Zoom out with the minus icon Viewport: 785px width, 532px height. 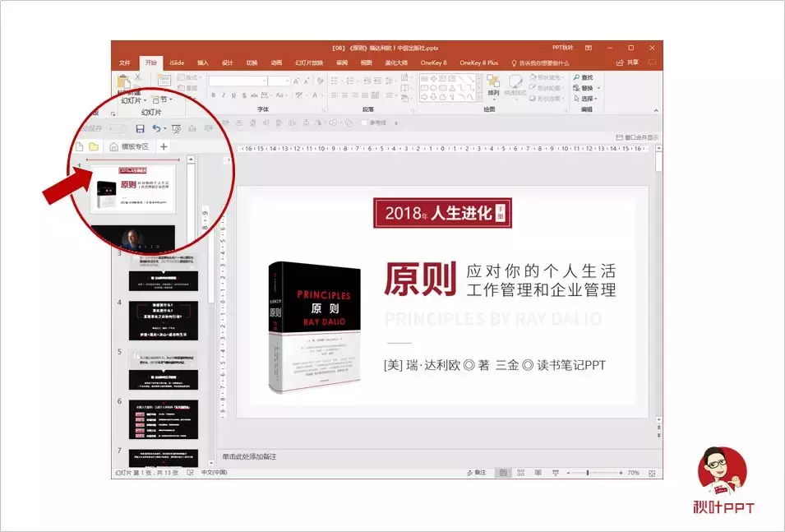[x=568, y=473]
